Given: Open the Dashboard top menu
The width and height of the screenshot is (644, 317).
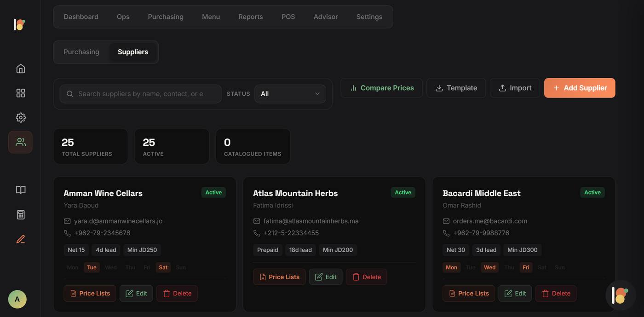Looking at the screenshot, I should [x=81, y=17].
